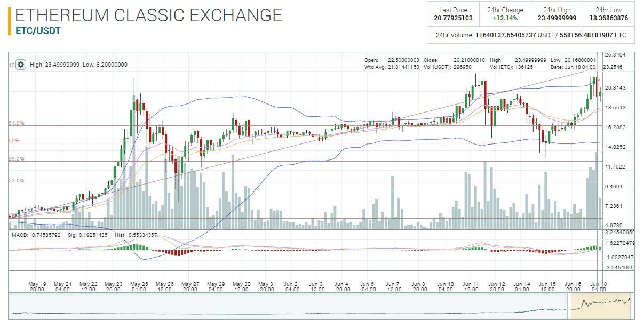Select the ETC/USDT pair label

click(x=38, y=31)
